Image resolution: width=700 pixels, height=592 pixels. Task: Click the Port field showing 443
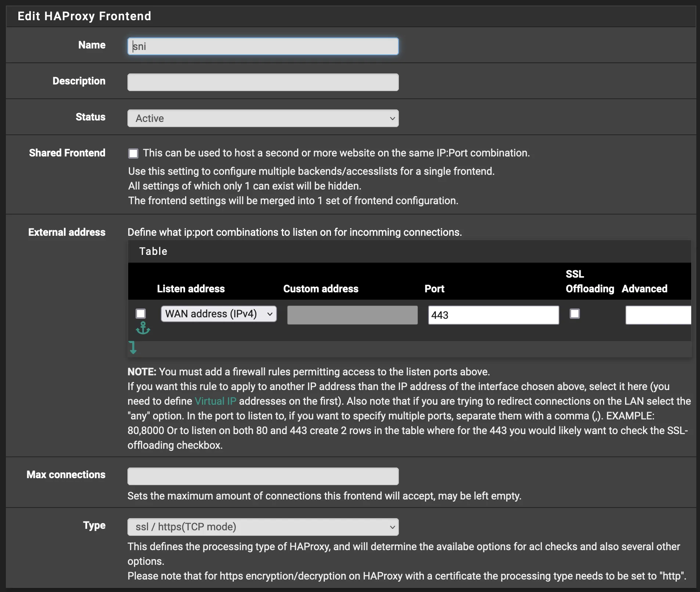(x=493, y=315)
